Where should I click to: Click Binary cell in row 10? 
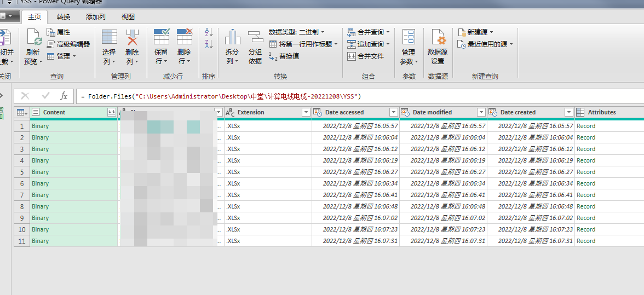click(x=74, y=229)
